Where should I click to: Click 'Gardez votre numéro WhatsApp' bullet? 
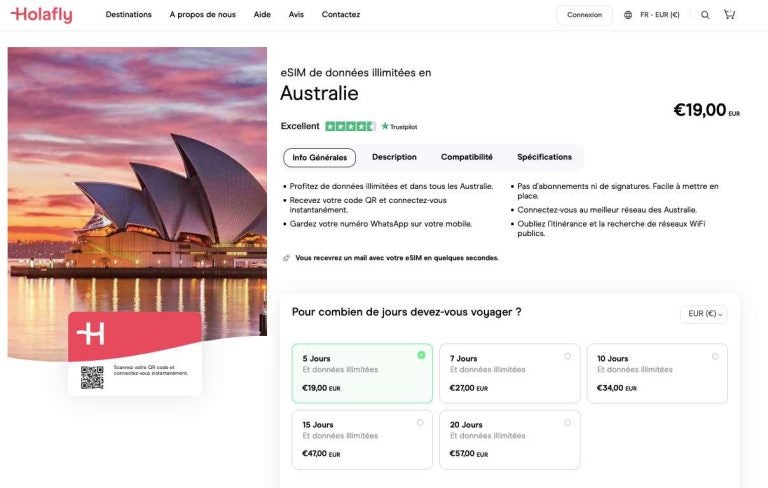[381, 224]
